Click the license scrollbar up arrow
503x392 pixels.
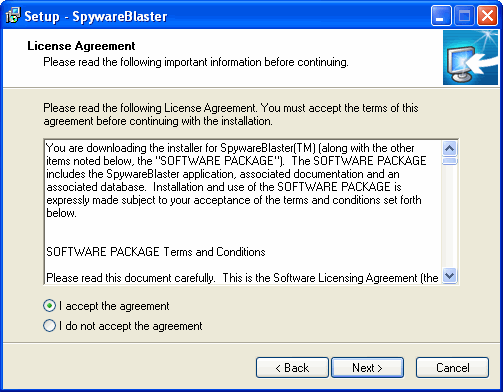(450, 148)
